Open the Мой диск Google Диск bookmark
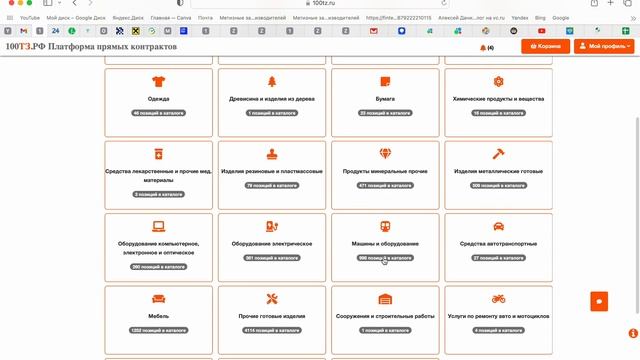Image resolution: width=640 pixels, height=360 pixels. (x=76, y=18)
